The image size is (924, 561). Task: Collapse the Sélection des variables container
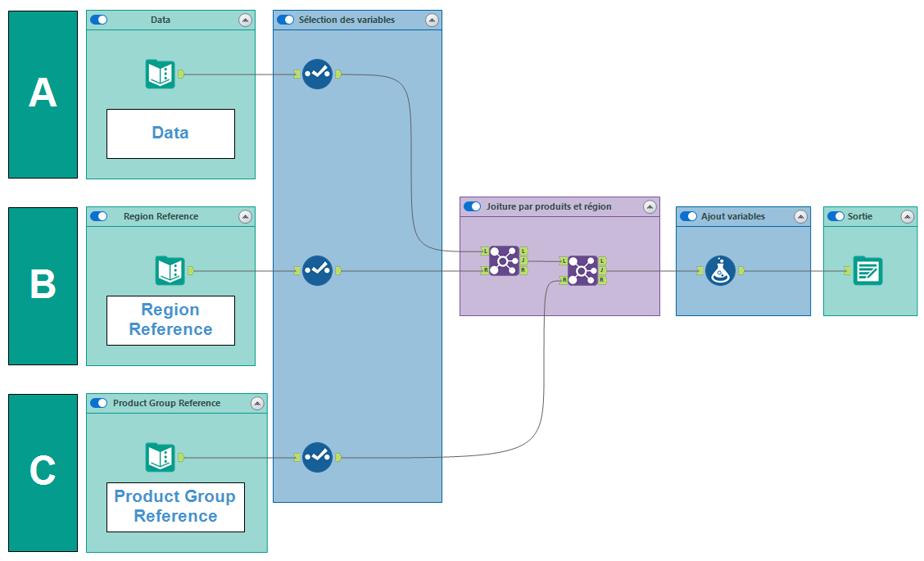(432, 20)
